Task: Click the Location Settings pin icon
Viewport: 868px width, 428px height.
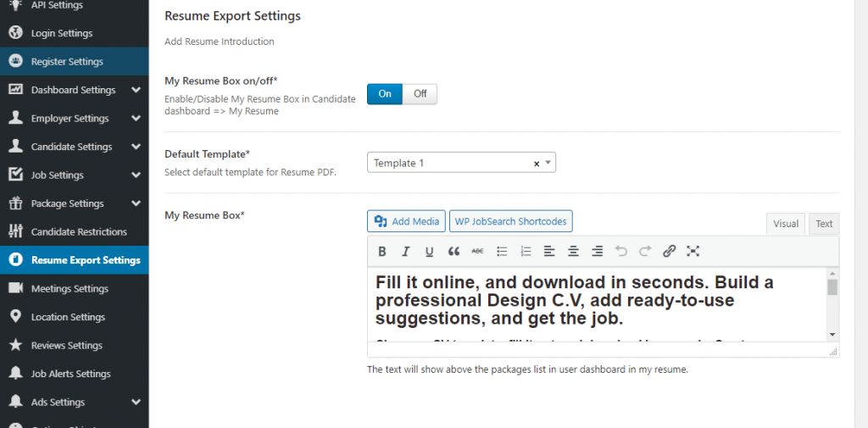Action: click(x=15, y=317)
